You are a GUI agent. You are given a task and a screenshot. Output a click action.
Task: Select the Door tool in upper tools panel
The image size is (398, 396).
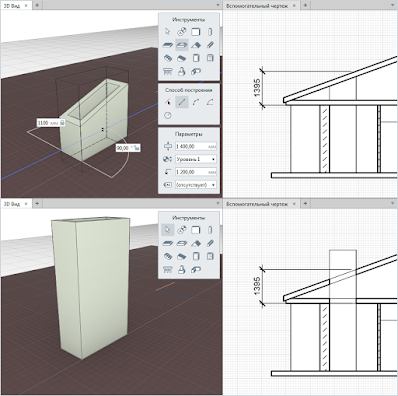[196, 58]
